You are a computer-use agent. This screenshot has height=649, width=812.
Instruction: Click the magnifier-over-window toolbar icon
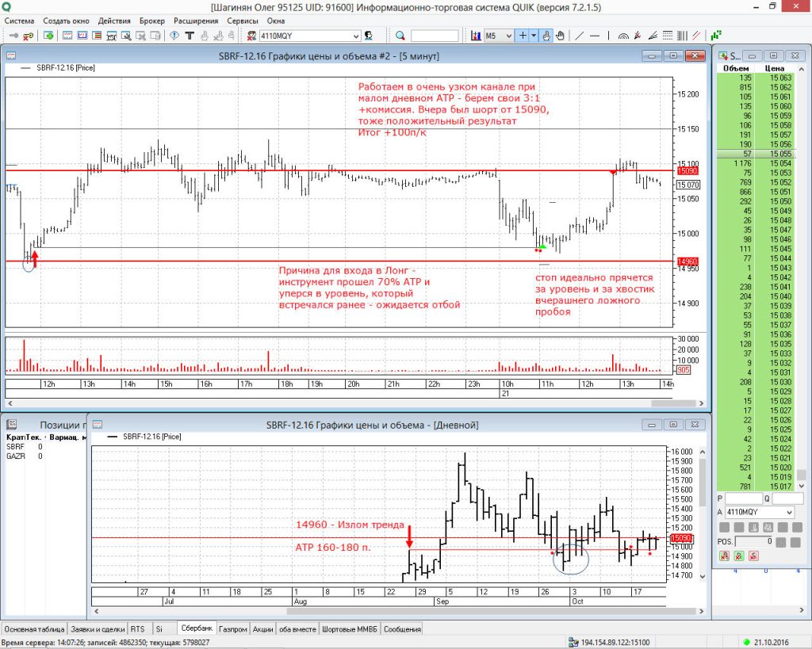point(126,36)
